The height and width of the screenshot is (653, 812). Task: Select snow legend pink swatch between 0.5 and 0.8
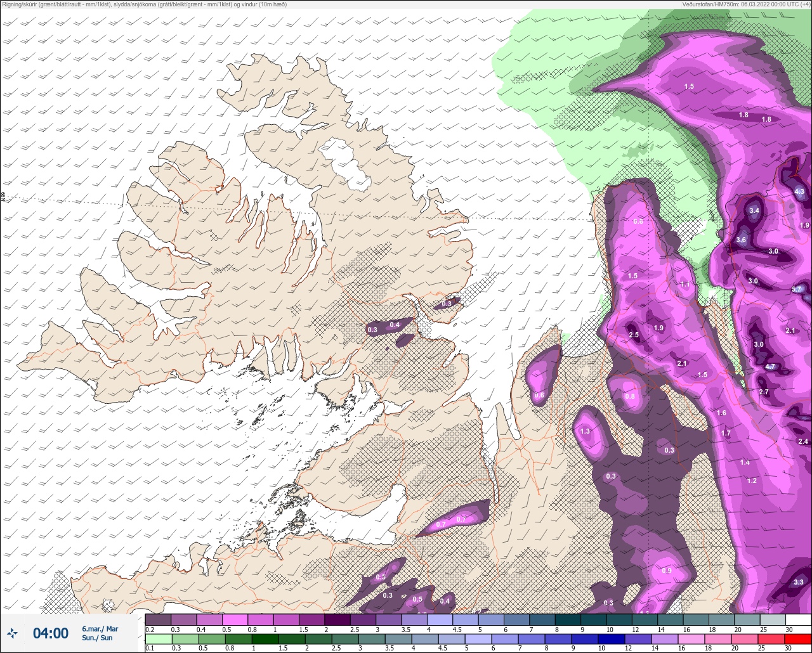235,619
